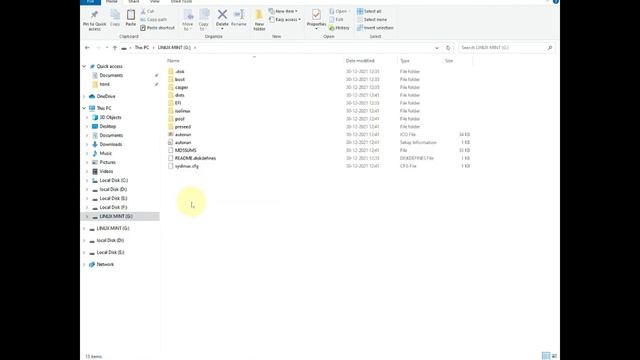640x360 pixels.
Task: Click the Paste ribbon button
Action: [x=131, y=18]
